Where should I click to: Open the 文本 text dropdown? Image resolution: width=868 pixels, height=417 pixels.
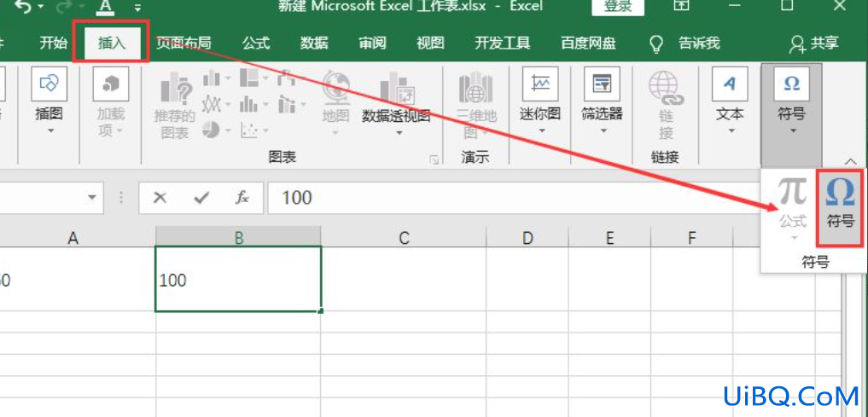click(730, 100)
